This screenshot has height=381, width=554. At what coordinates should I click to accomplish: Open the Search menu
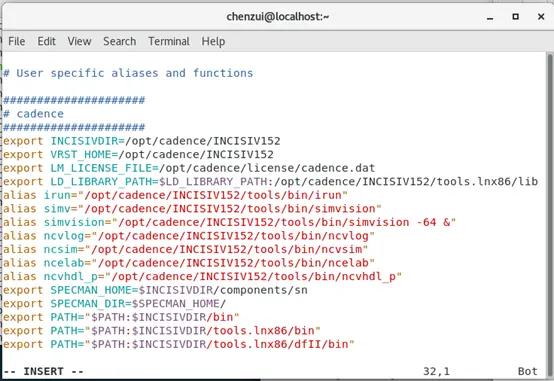tap(119, 41)
